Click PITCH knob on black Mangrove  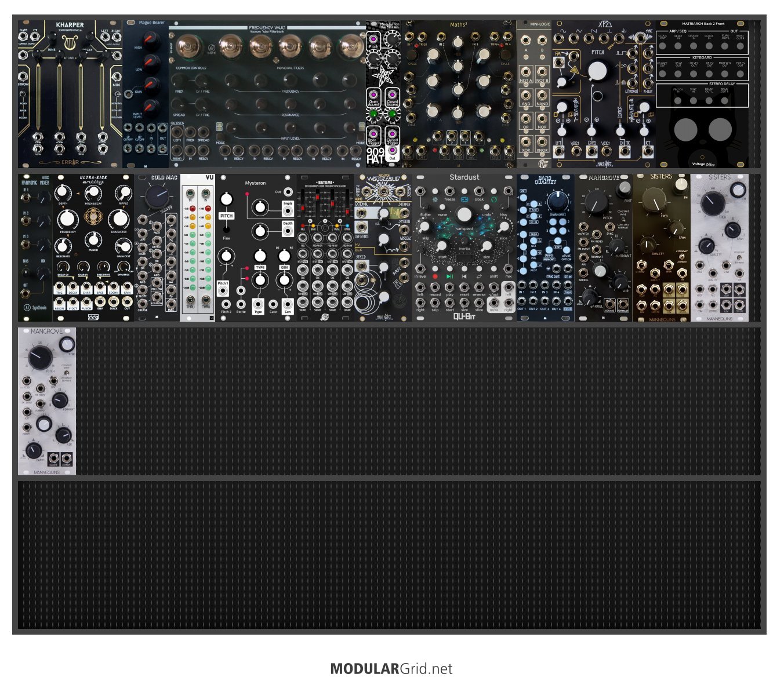click(596, 202)
